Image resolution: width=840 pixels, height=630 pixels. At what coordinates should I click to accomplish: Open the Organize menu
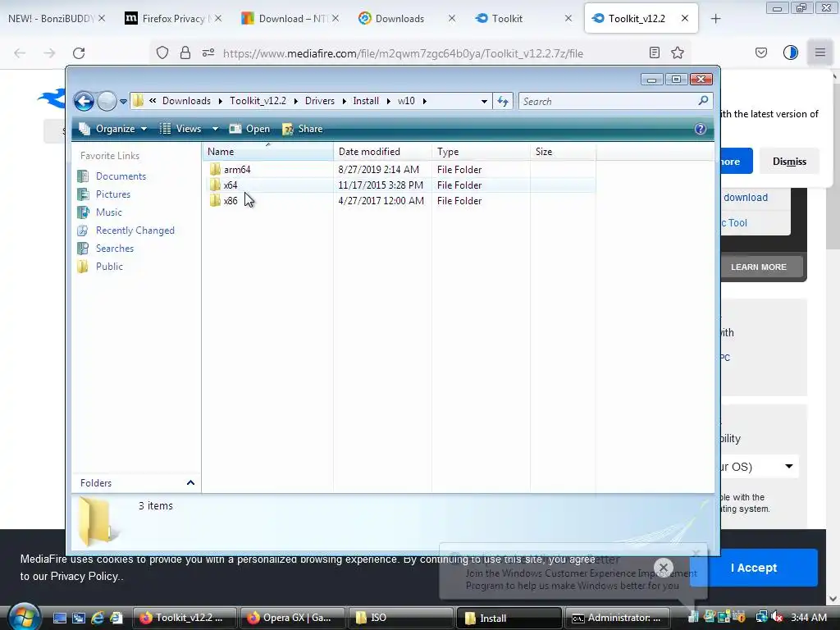(112, 129)
